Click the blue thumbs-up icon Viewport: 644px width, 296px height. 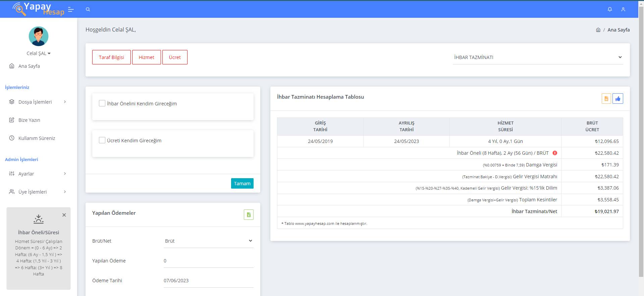click(x=618, y=99)
